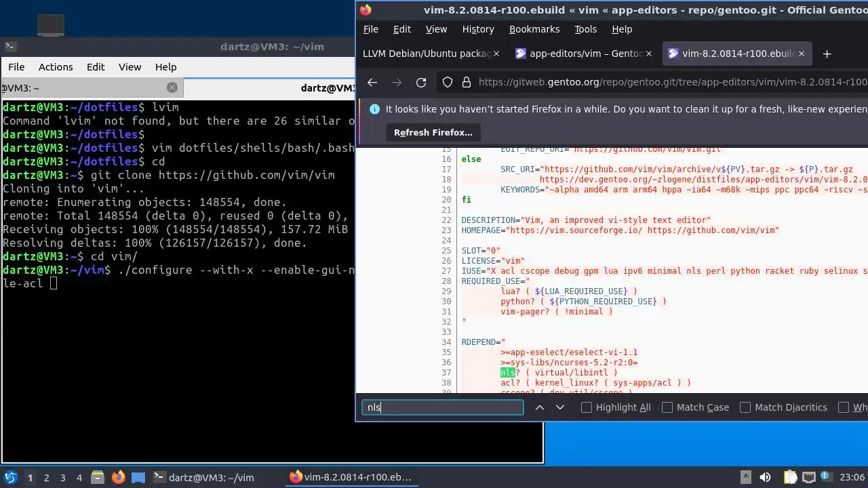Click the desktop computer icon behind windows
The height and width of the screenshot is (488, 868).
[x=51, y=25]
